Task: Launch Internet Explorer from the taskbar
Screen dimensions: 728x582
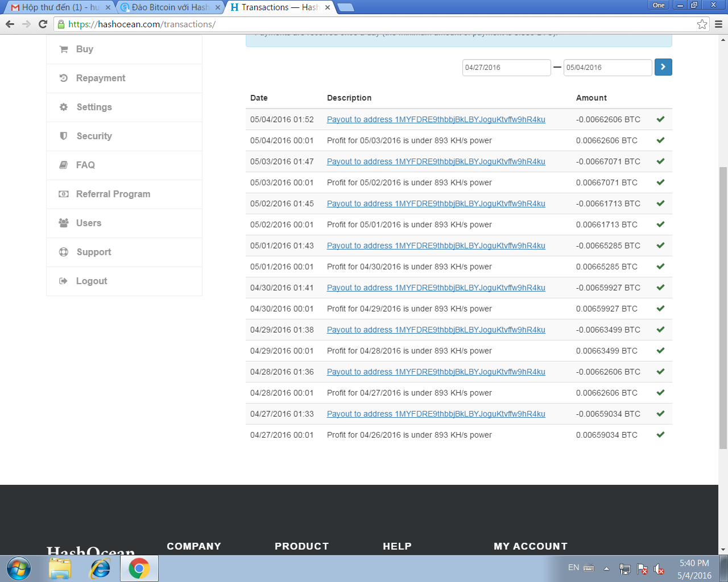Action: tap(100, 568)
